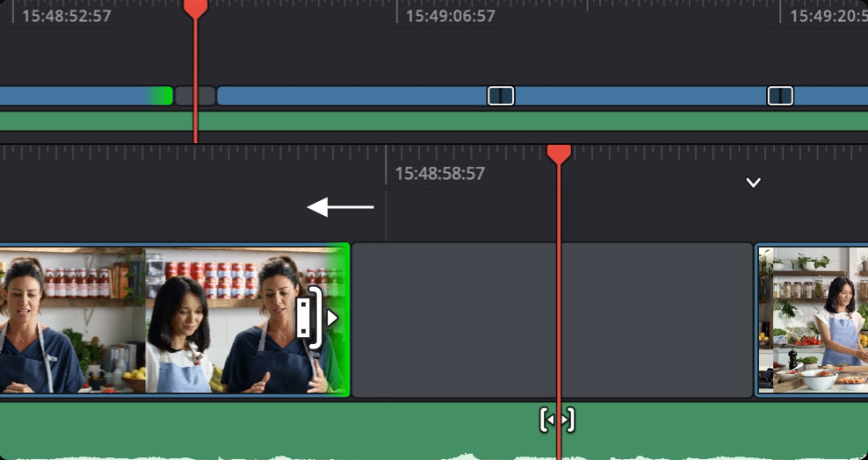The image size is (868, 460).
Task: Select the two-women kitchen clip thumbnail
Action: 174,320
